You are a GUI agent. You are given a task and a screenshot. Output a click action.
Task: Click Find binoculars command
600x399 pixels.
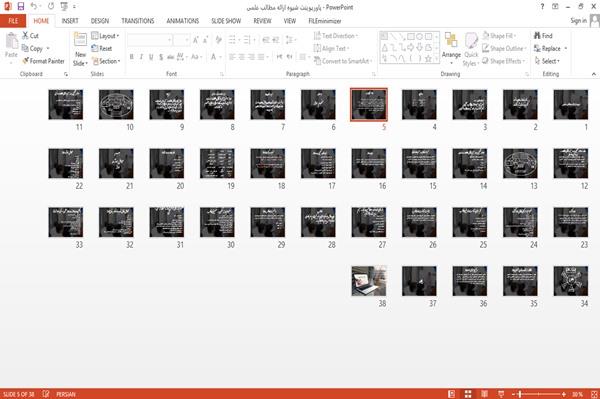543,36
